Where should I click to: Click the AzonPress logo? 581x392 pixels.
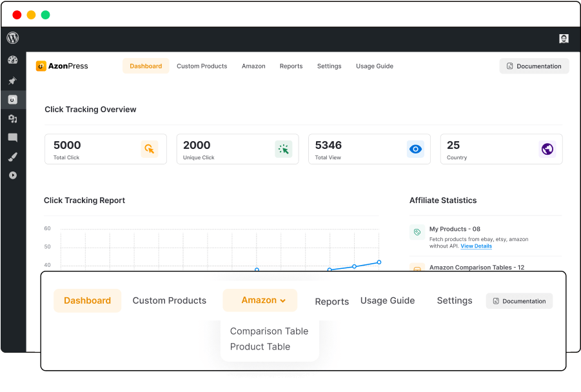(x=62, y=66)
